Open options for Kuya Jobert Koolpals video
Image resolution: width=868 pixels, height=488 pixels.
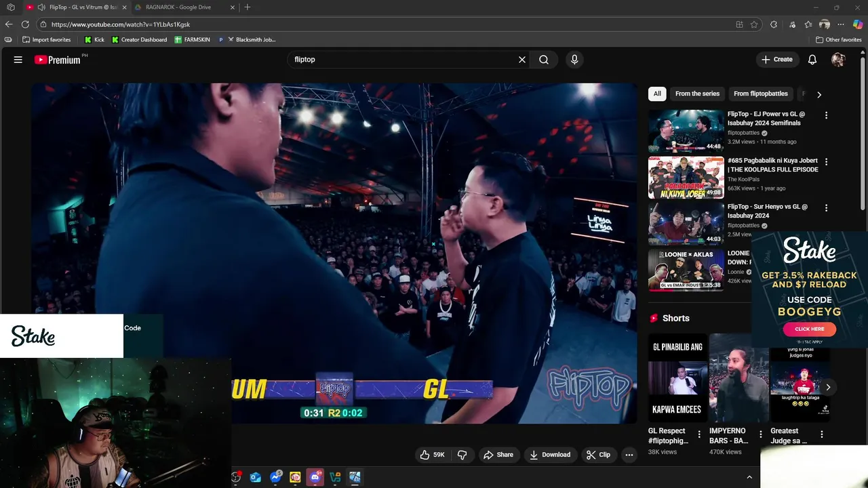(x=826, y=162)
